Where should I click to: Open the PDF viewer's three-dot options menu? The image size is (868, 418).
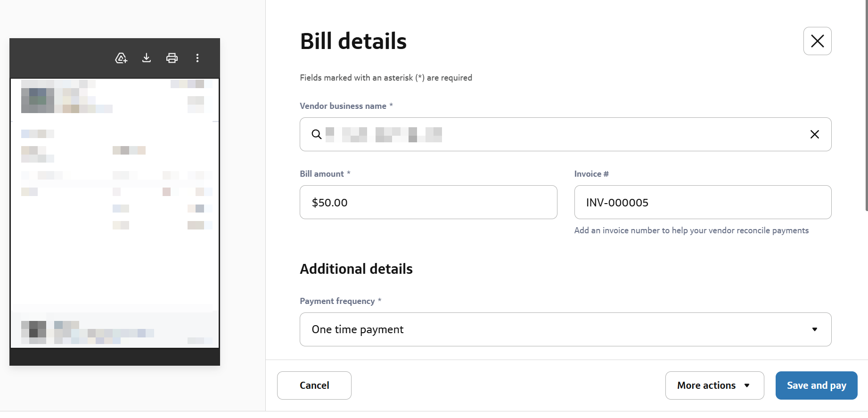(x=197, y=58)
